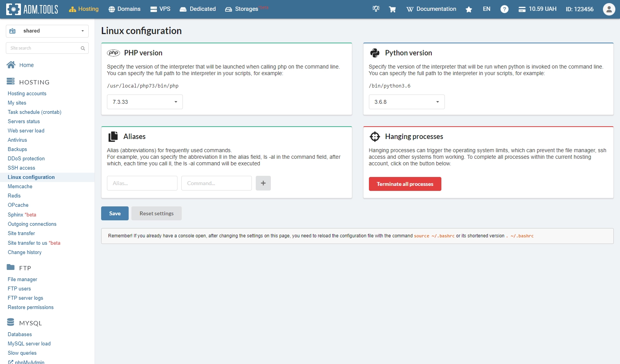Expand the shared account selector
620x364 pixels.
[47, 31]
